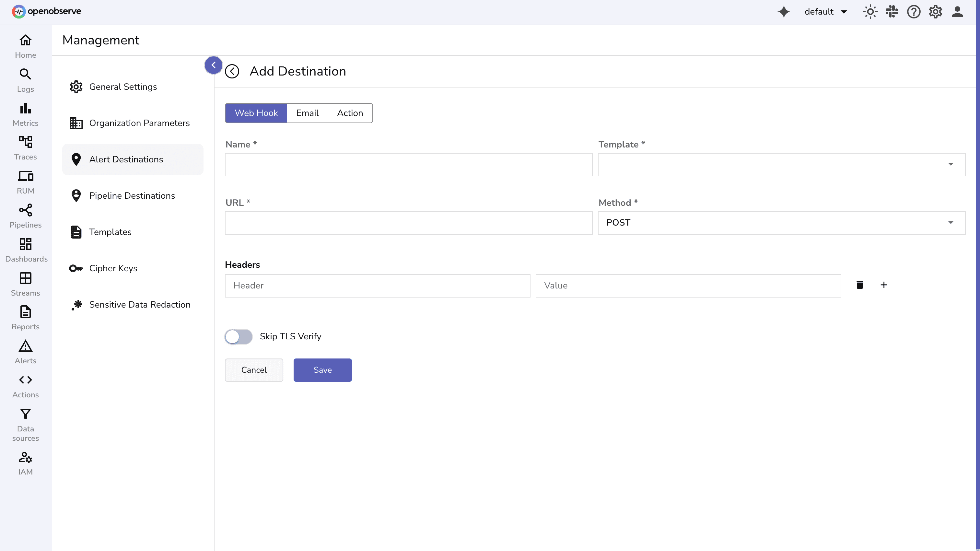
Task: Select Cipher Keys in the Management menu
Action: (x=113, y=268)
